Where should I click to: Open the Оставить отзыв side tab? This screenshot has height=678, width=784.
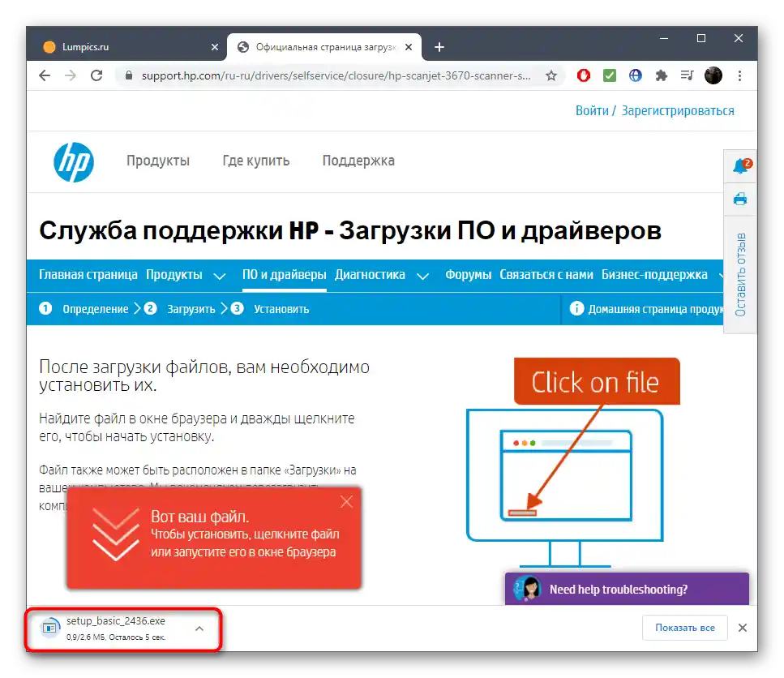(740, 274)
